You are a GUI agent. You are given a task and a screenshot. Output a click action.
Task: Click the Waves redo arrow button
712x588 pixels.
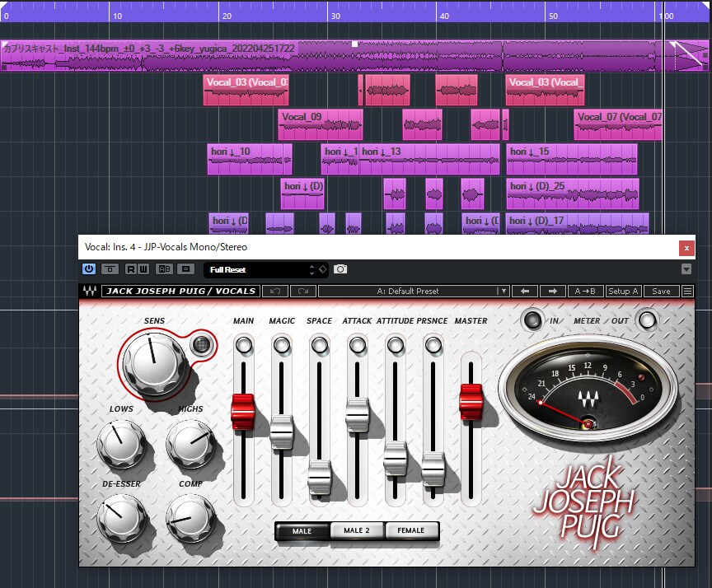[x=303, y=291]
